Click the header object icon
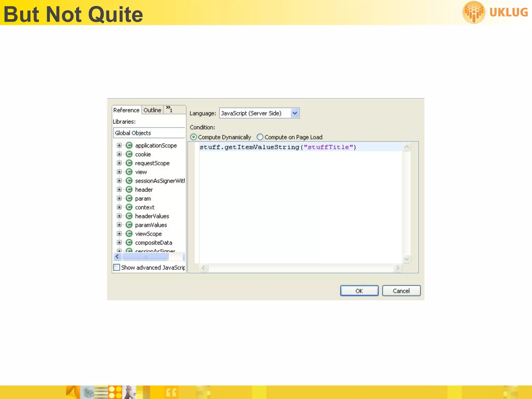532x399 pixels. pos(129,190)
